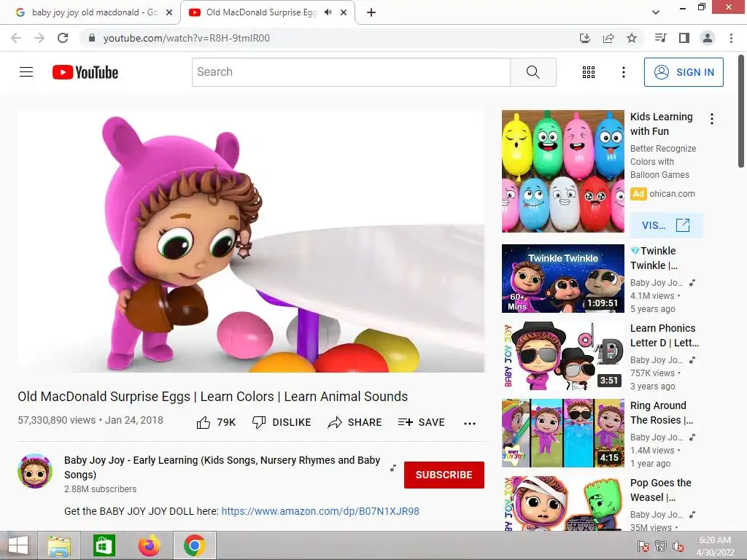Click the VIS... visit site button
Viewport: 747px width, 560px height.
pos(667,225)
